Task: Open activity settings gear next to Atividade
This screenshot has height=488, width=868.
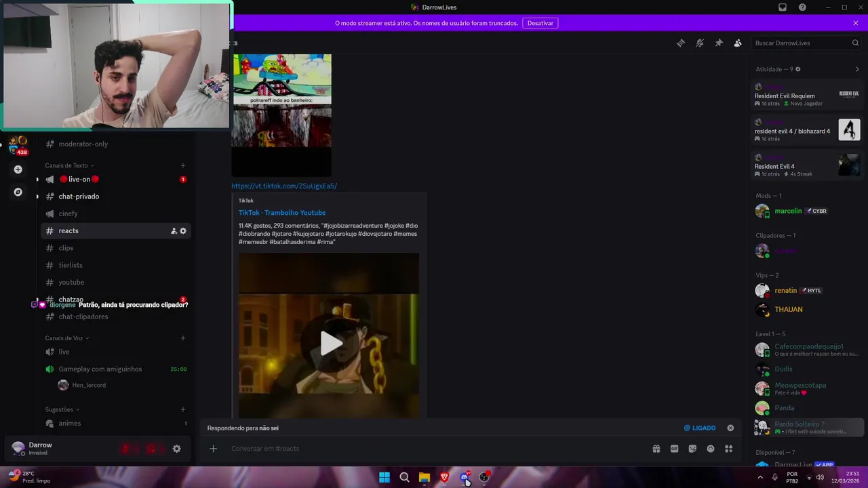Action: point(797,69)
